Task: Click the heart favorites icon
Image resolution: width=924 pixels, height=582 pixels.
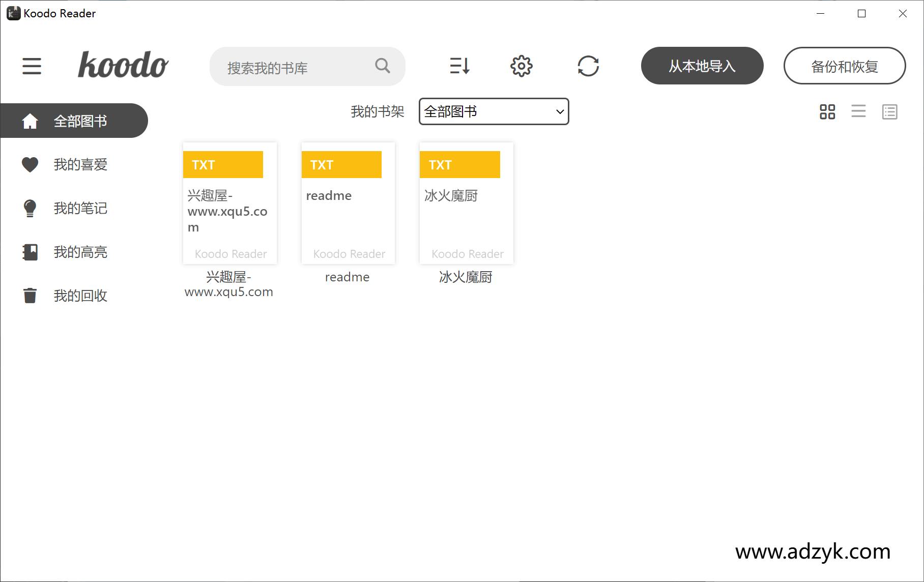Action: (x=30, y=164)
